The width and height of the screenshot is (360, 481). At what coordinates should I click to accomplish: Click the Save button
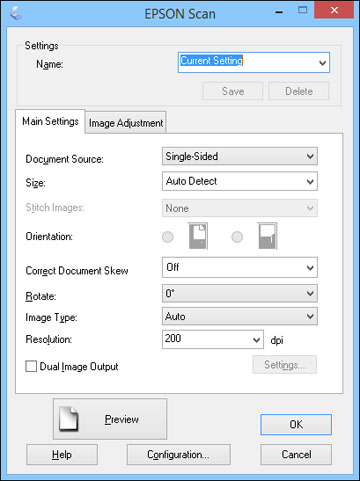point(233,91)
